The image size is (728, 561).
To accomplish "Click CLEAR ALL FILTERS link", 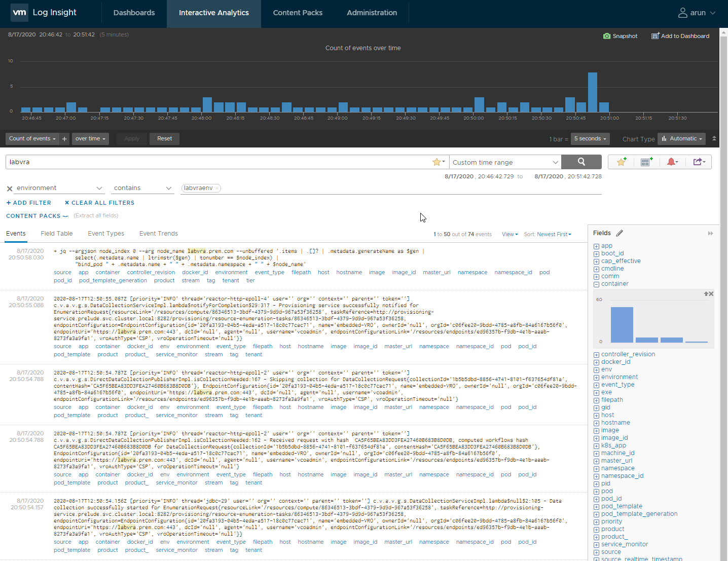I will [x=99, y=203].
